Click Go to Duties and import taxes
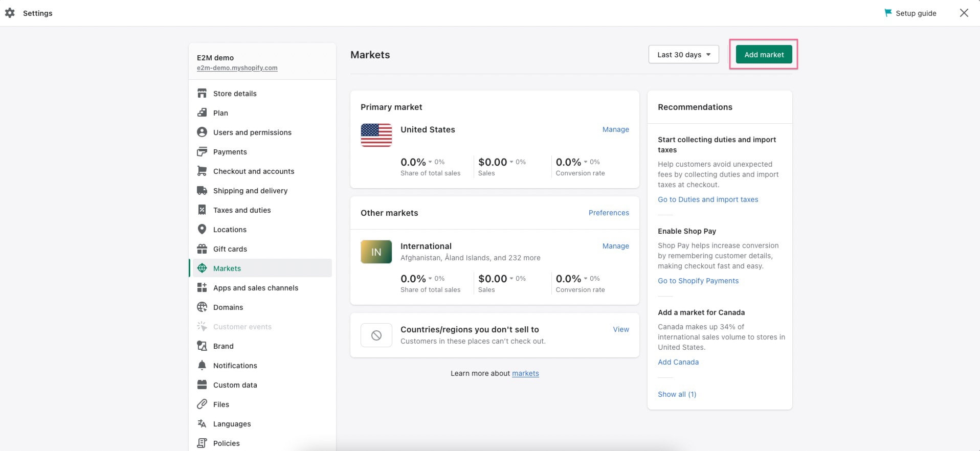Screen dimensions: 980x451 (708, 199)
